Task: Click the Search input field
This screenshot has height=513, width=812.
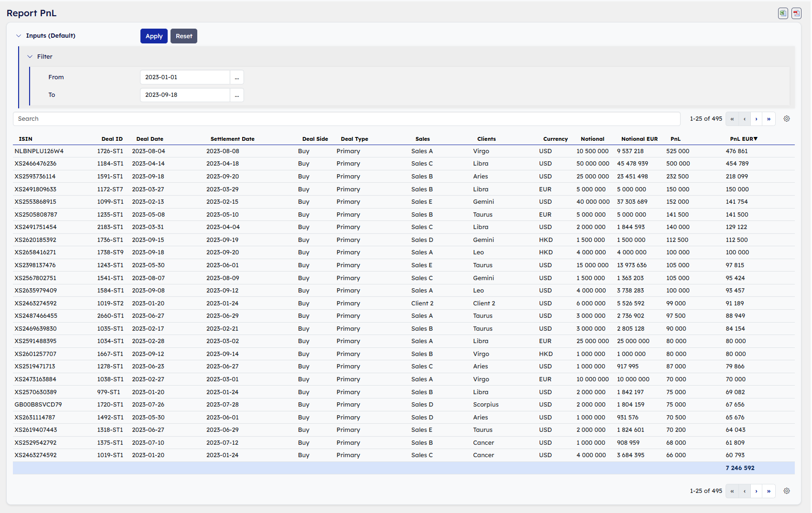Action: pyautogui.click(x=346, y=119)
